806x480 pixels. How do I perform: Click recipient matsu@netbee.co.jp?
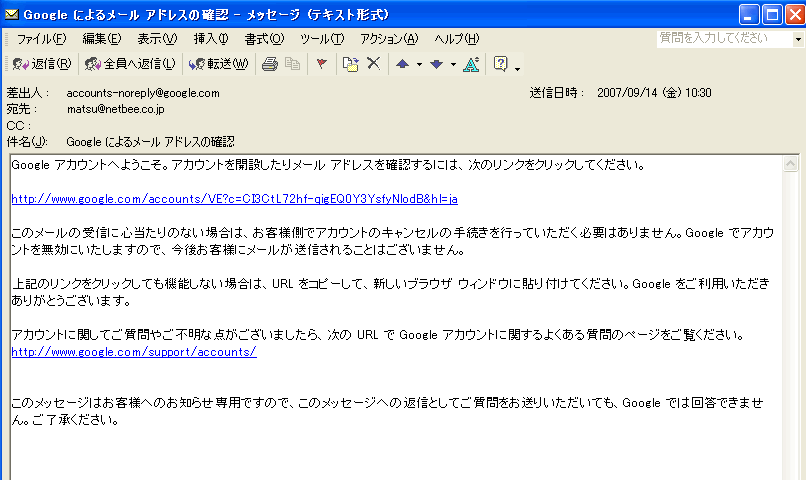(x=116, y=109)
